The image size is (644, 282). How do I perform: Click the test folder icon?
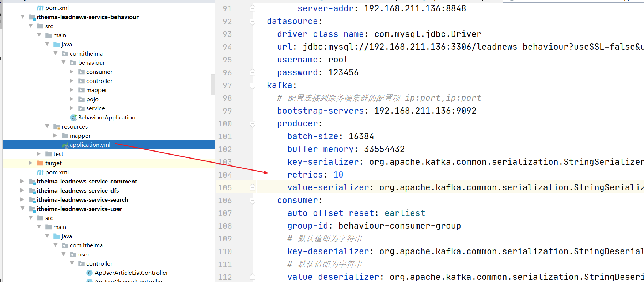point(49,154)
